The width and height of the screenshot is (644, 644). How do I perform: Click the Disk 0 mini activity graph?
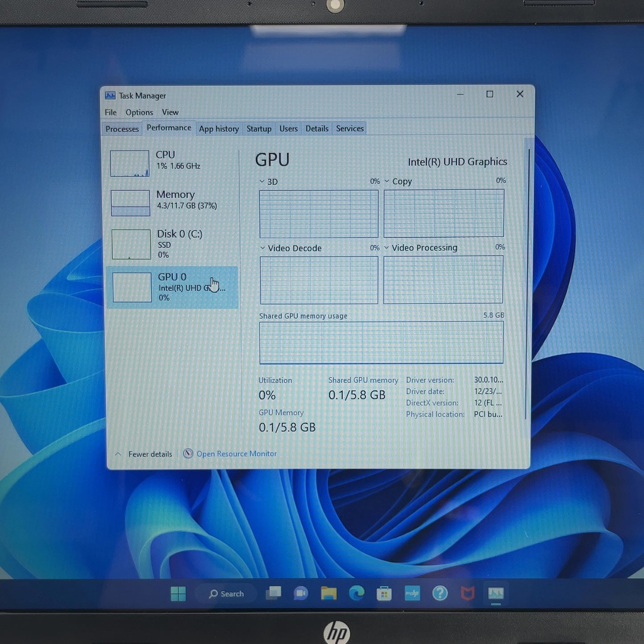tap(131, 244)
